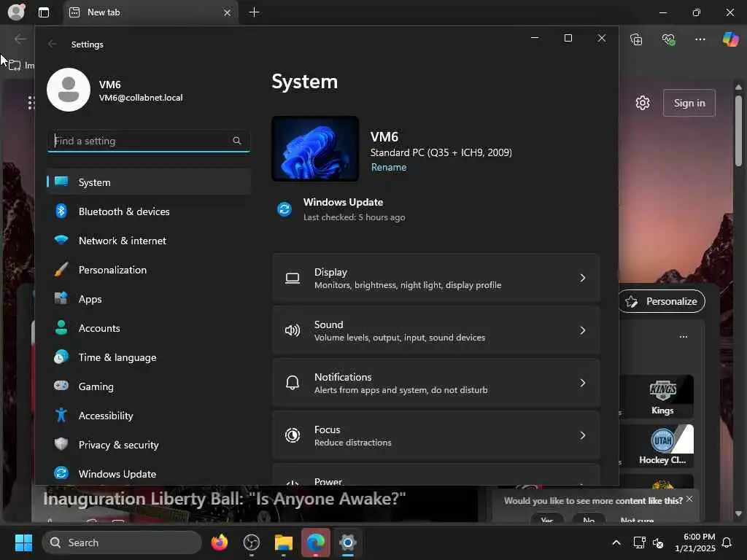Click the Rename link for VM6
747x560 pixels.
pos(389,167)
